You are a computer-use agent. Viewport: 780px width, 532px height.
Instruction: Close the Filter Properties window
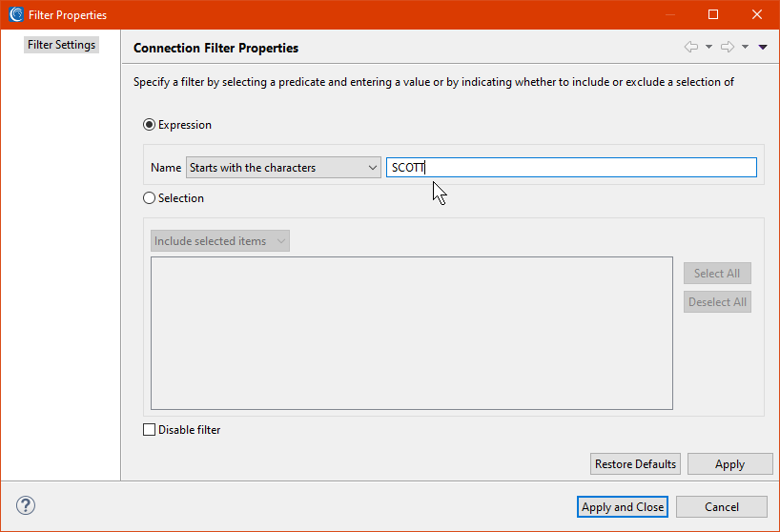click(756, 14)
